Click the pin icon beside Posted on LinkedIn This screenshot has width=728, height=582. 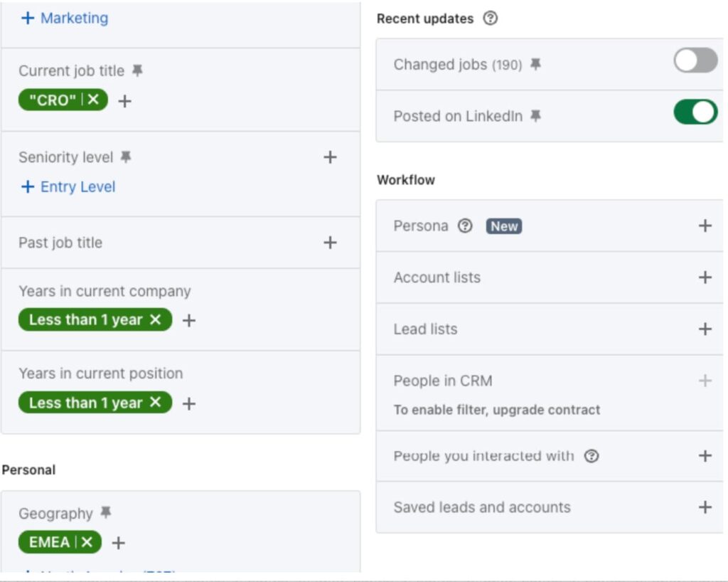pyautogui.click(x=535, y=116)
